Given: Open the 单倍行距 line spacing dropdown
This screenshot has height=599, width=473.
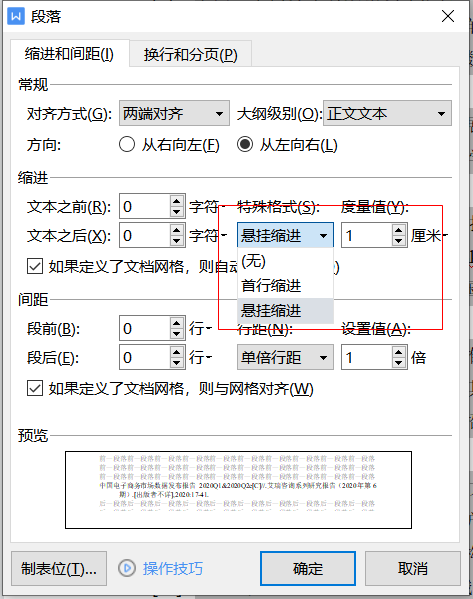Looking at the screenshot, I should 285,357.
